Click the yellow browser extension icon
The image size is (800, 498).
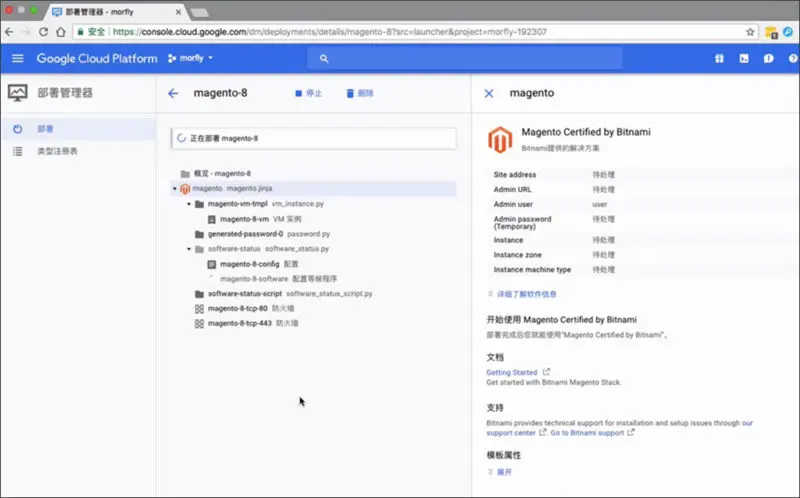tap(771, 32)
